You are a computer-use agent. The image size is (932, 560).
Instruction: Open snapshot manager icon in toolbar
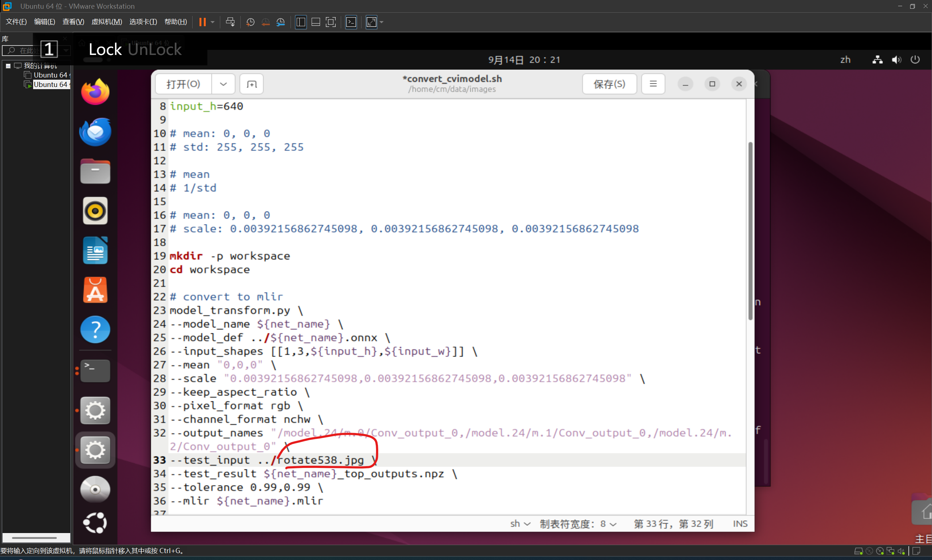coord(280,22)
